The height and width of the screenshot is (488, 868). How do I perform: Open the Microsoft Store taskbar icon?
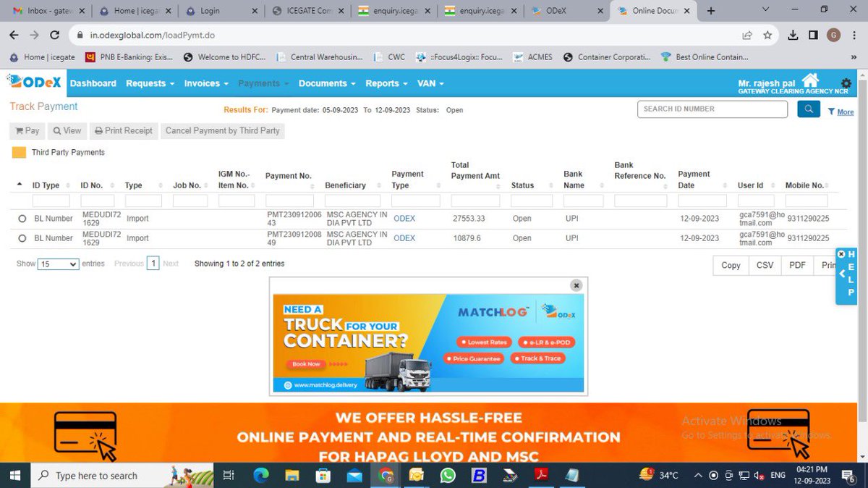click(323, 475)
